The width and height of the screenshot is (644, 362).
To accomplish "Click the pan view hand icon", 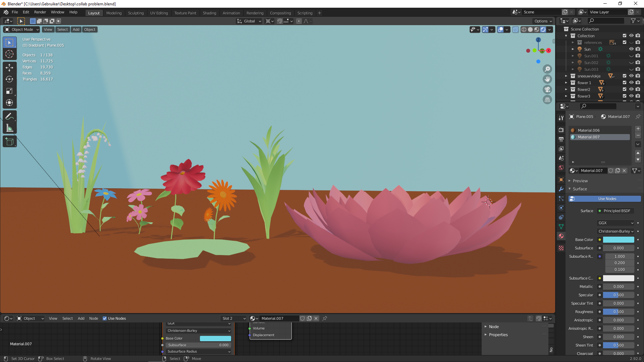I will coord(547,79).
